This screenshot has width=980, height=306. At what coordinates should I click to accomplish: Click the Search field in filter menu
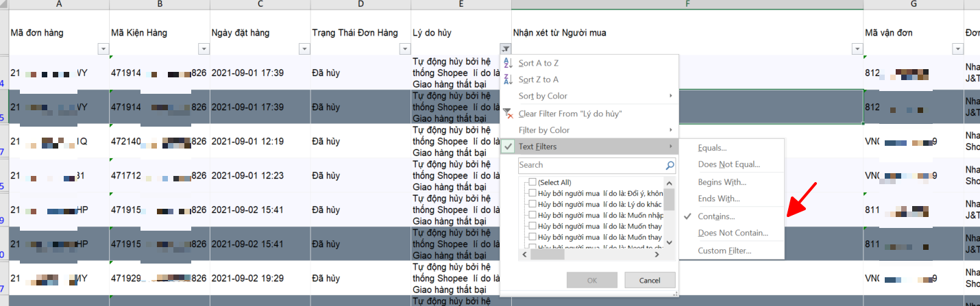pos(589,166)
